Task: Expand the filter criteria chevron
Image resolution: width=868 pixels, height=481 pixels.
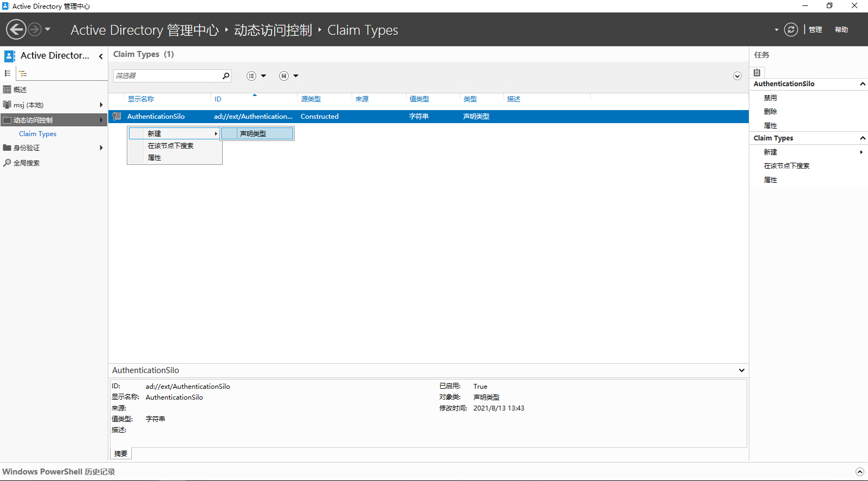Action: (737, 76)
